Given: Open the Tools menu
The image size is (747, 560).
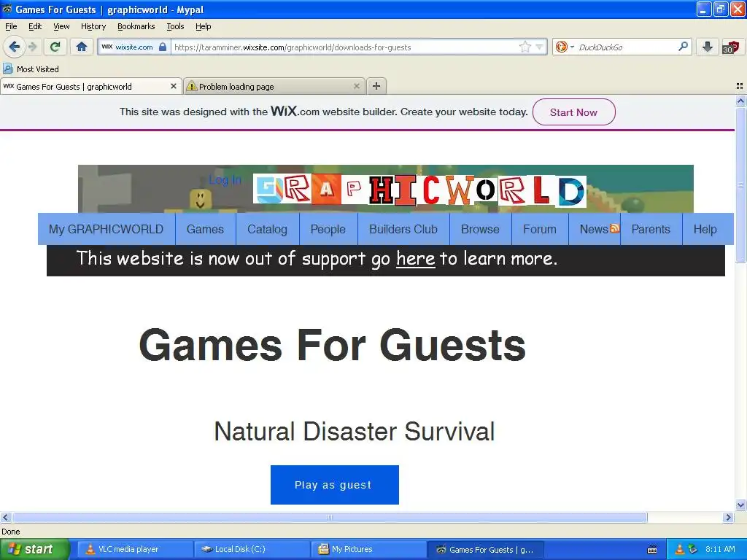Looking at the screenshot, I should pyautogui.click(x=175, y=26).
